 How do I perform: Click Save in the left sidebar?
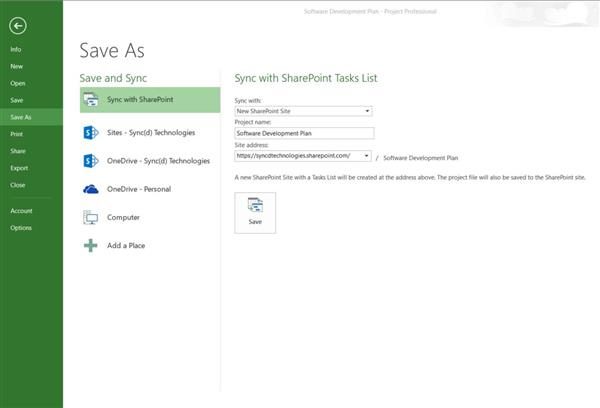click(16, 100)
